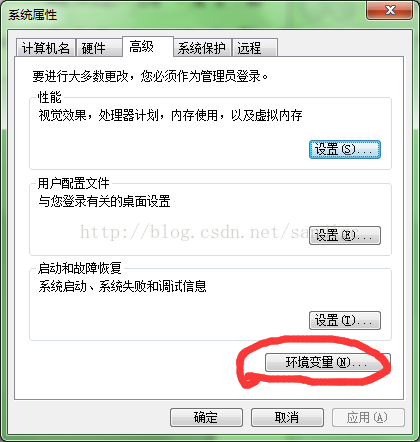Click the 启动和故障恢复 group heading
Screen dimensions: 420x442
pyautogui.click(x=79, y=268)
